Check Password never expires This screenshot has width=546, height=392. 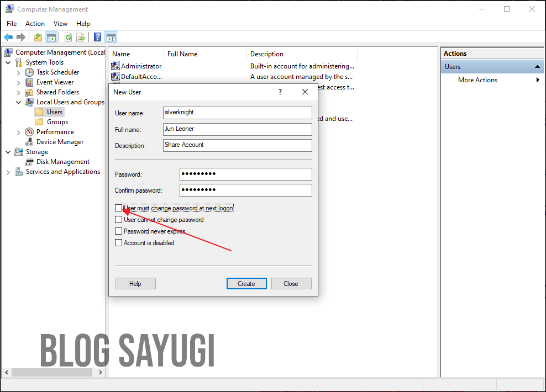[x=118, y=231]
